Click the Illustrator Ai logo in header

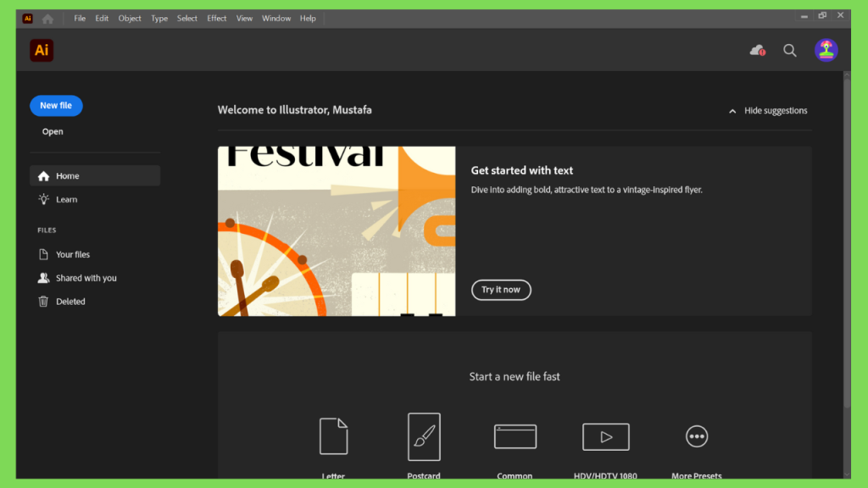[x=42, y=50]
